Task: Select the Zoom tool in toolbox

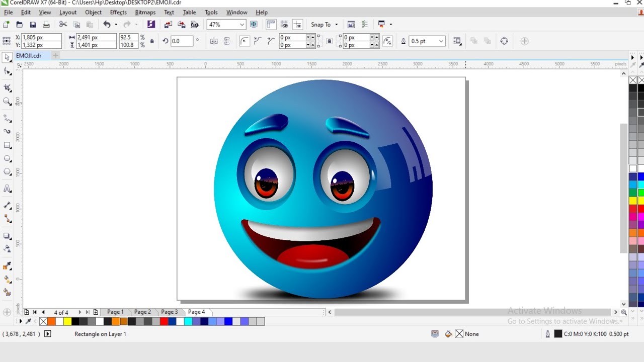Action: (x=7, y=102)
